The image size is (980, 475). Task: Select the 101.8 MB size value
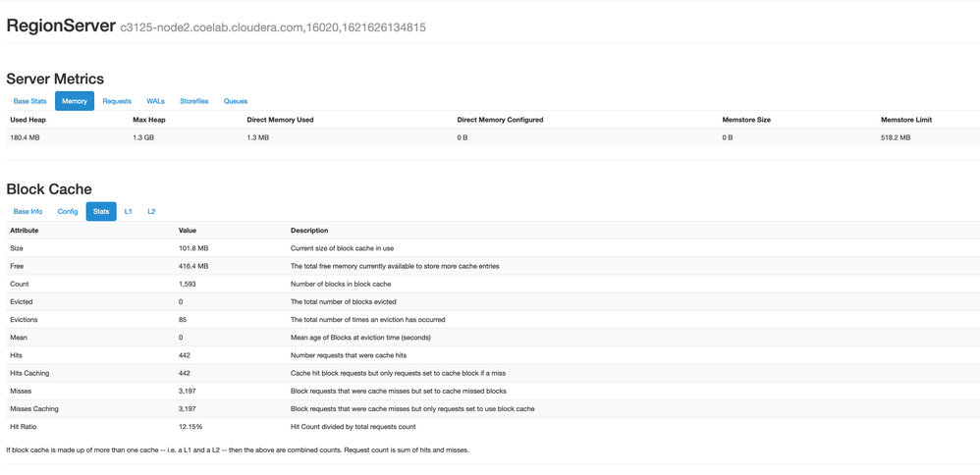(x=193, y=248)
